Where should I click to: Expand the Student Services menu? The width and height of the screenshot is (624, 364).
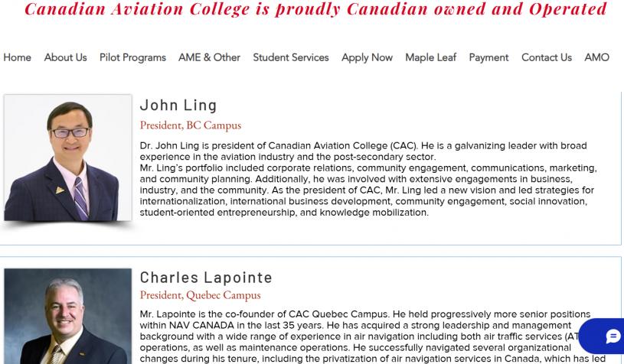point(290,57)
